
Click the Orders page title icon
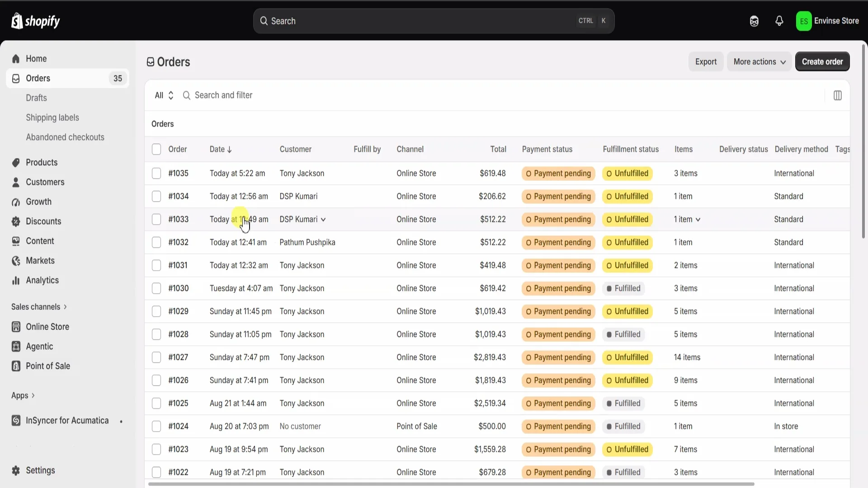pos(151,62)
